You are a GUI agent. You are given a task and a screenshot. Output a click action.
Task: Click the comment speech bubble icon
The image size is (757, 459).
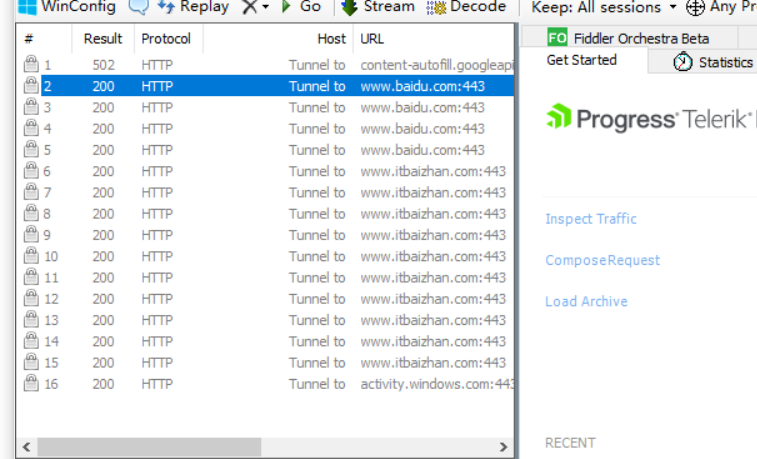click(139, 7)
